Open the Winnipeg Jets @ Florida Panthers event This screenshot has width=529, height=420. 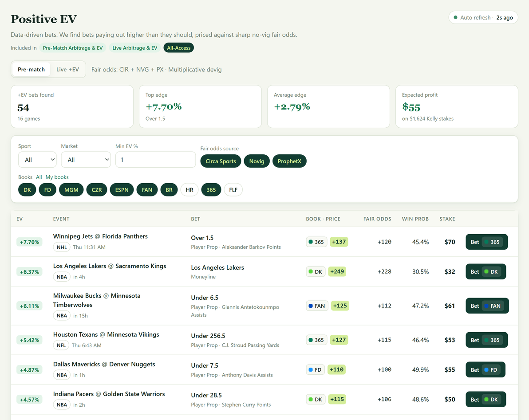coord(100,236)
